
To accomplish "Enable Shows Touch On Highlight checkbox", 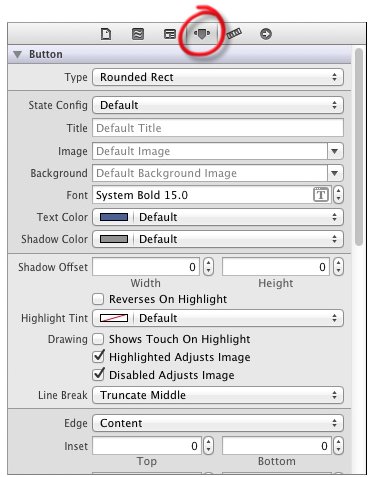I will pos(98,339).
